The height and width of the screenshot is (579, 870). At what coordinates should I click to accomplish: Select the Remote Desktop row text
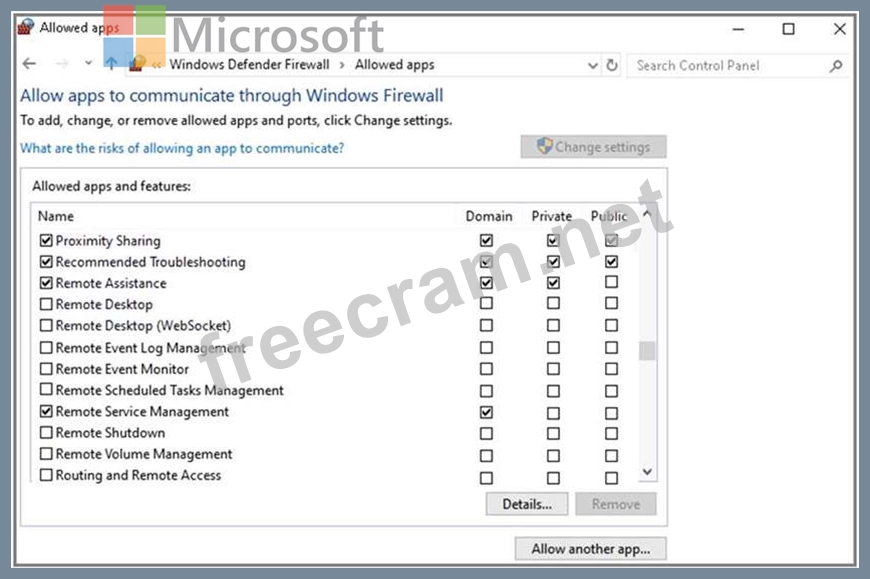point(104,304)
